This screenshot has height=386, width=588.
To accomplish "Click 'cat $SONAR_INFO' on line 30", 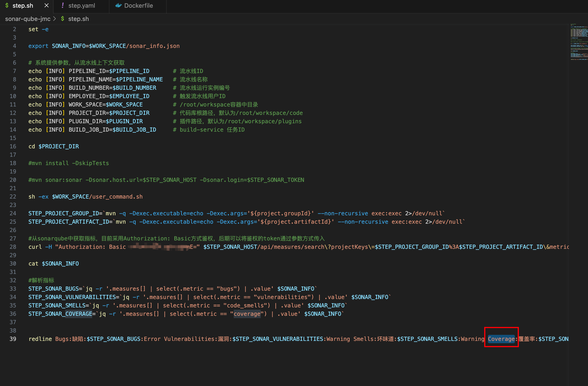I will pyautogui.click(x=54, y=264).
